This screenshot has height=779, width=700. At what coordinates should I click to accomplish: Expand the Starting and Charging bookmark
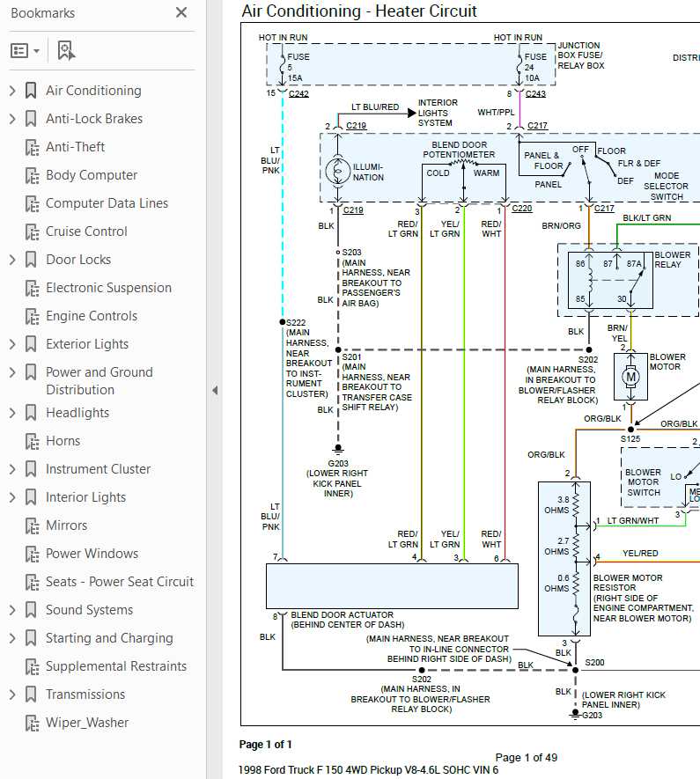(12, 638)
